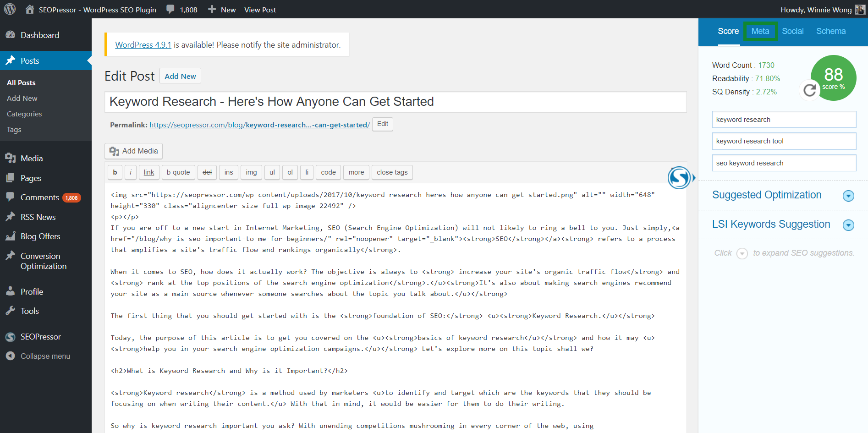Click the Tools wrench icon

pos(10,311)
